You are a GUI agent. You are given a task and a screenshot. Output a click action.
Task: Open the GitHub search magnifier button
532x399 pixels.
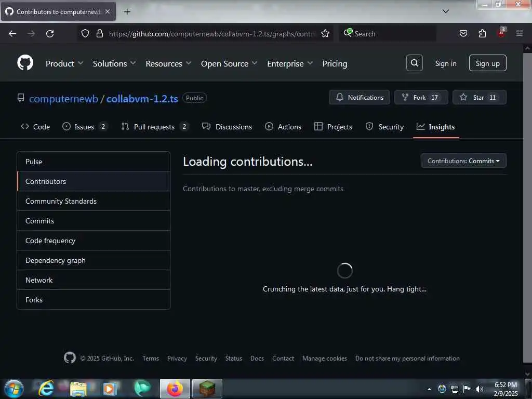pos(414,63)
